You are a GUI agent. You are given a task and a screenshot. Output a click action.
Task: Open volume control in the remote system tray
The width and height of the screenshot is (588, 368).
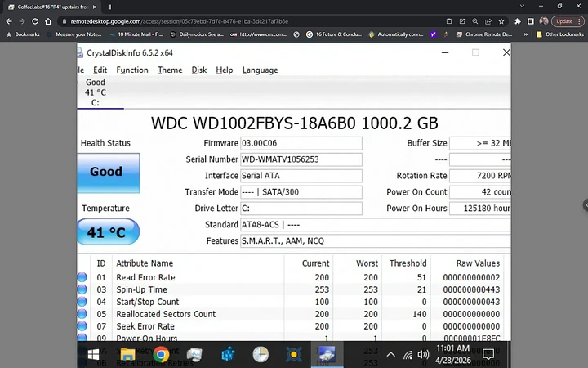click(x=423, y=354)
